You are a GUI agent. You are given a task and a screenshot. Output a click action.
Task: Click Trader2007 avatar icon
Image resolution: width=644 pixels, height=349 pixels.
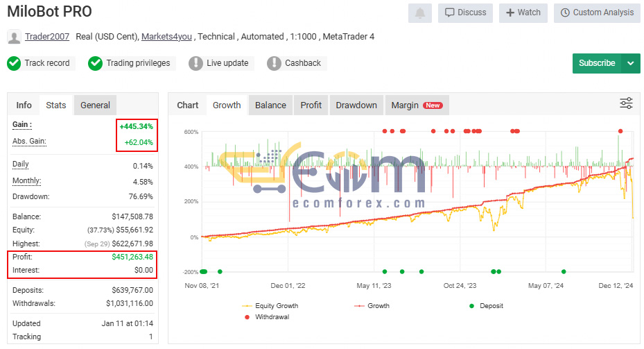(x=15, y=37)
